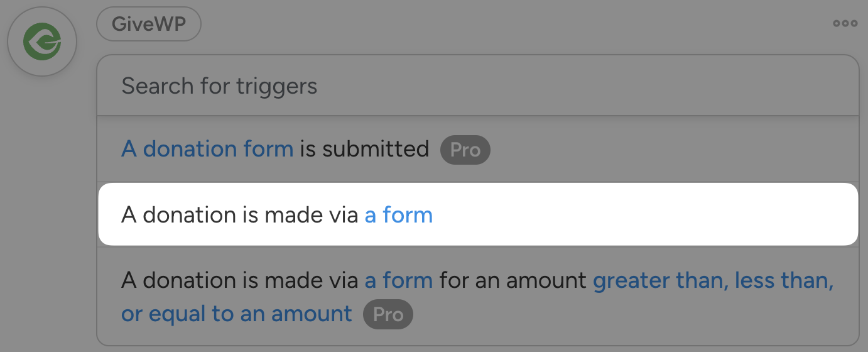
Task: Click the "or equal to an amount" link
Action: (237, 313)
